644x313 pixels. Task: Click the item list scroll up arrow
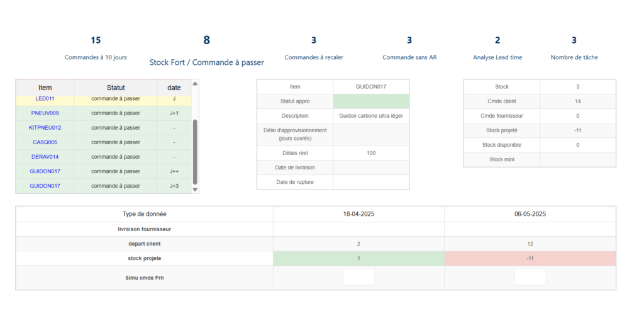[x=195, y=84]
